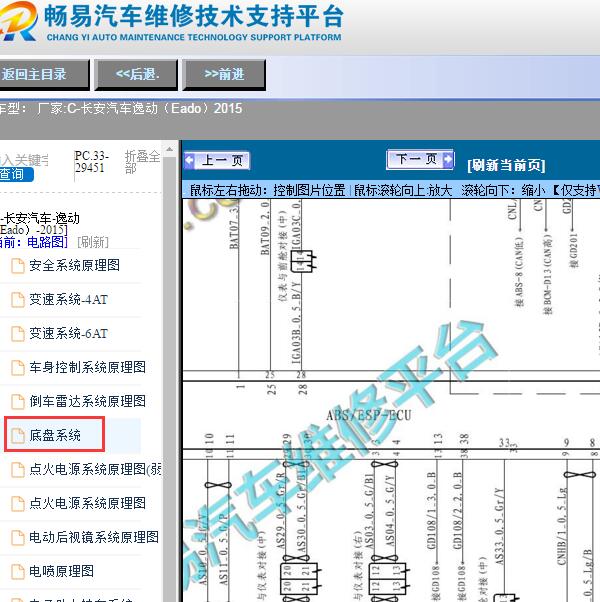
Task: Click document icon beside 车身控制系统原理图
Action: click(x=18, y=368)
